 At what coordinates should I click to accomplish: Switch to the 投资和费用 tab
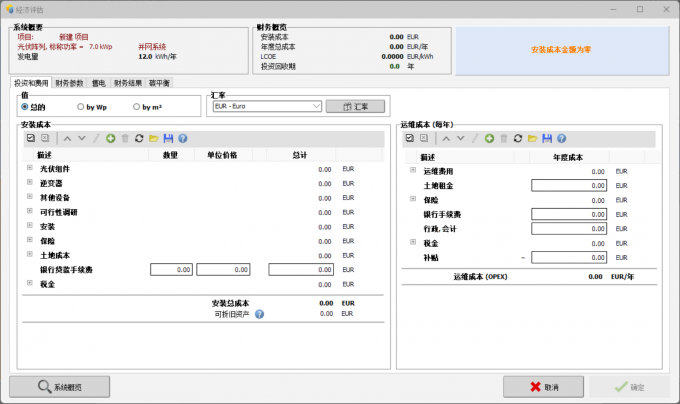[x=31, y=83]
